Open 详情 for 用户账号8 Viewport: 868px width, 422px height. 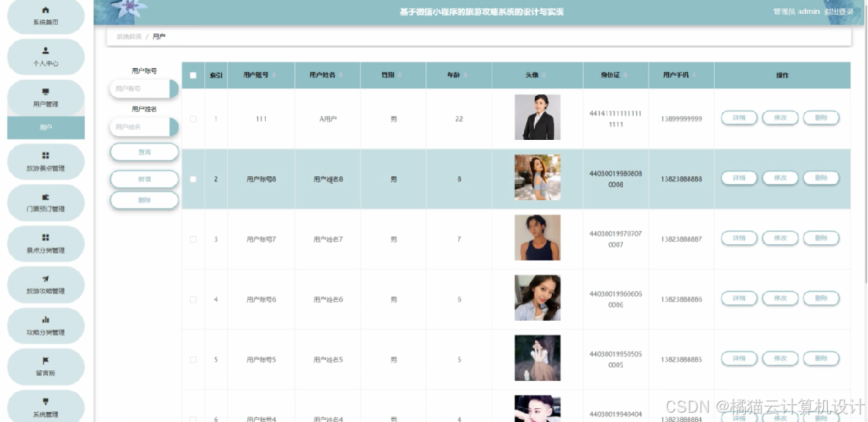click(x=739, y=178)
